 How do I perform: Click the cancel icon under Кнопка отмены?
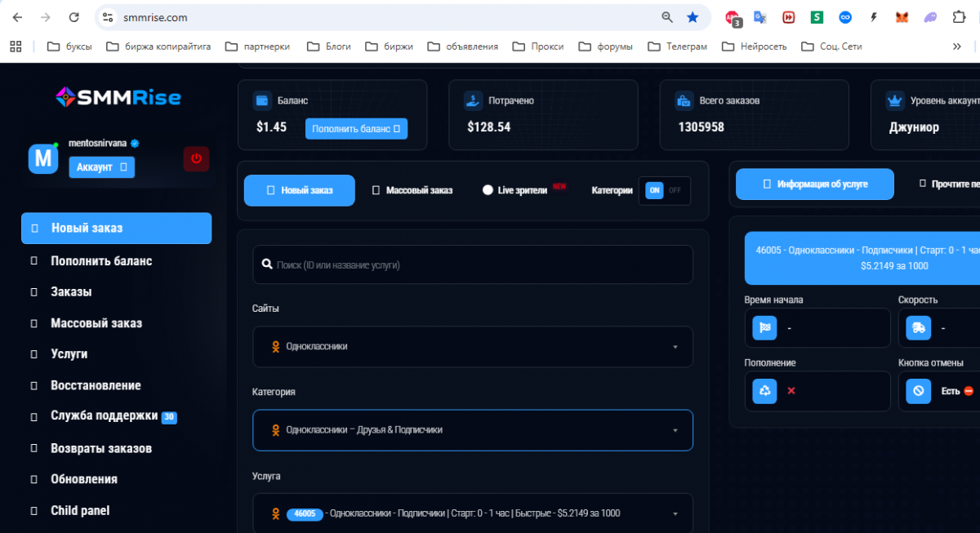919,391
